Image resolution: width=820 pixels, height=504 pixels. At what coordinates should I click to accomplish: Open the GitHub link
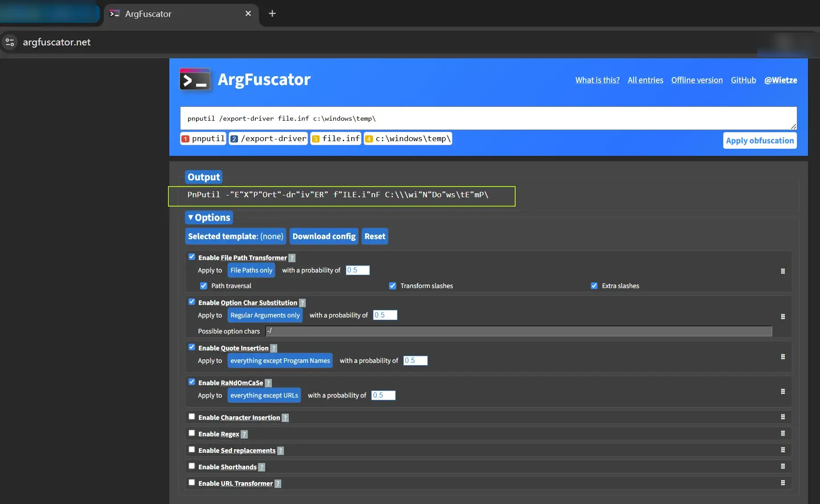click(x=743, y=80)
